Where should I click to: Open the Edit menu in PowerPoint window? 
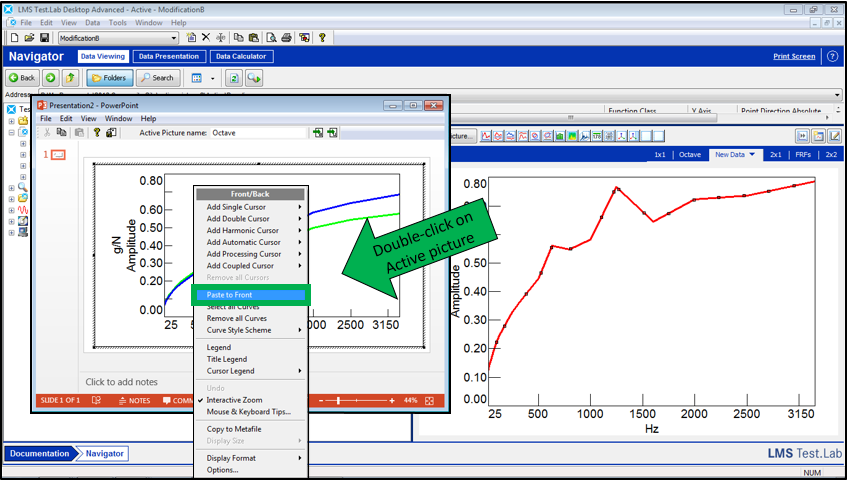(x=66, y=118)
